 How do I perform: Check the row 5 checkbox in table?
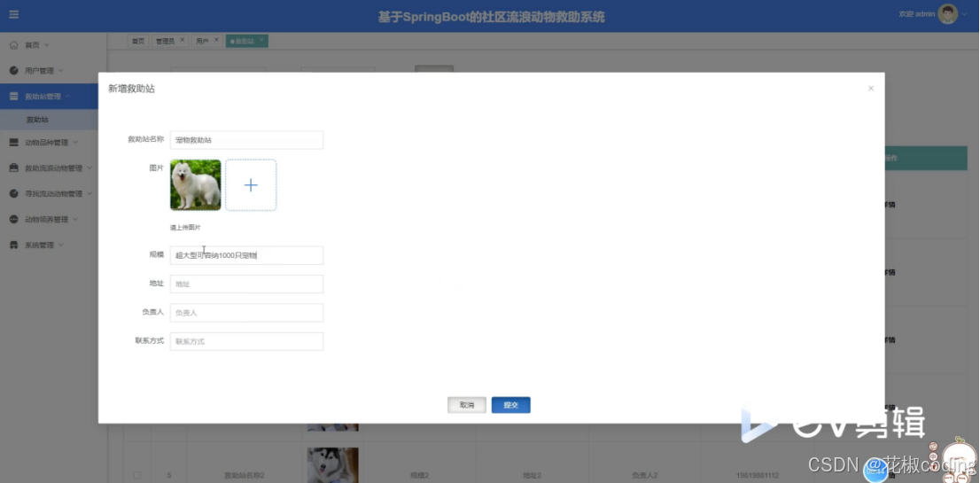(136, 476)
